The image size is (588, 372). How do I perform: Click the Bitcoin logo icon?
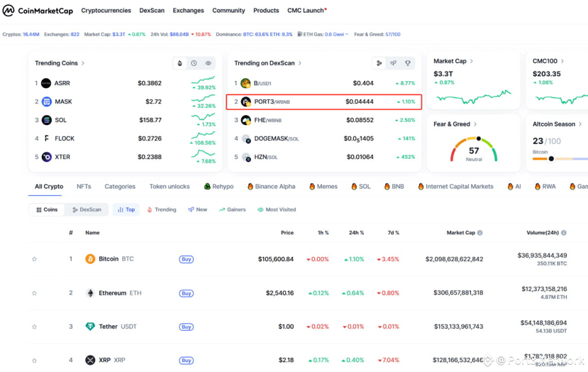[x=90, y=259]
